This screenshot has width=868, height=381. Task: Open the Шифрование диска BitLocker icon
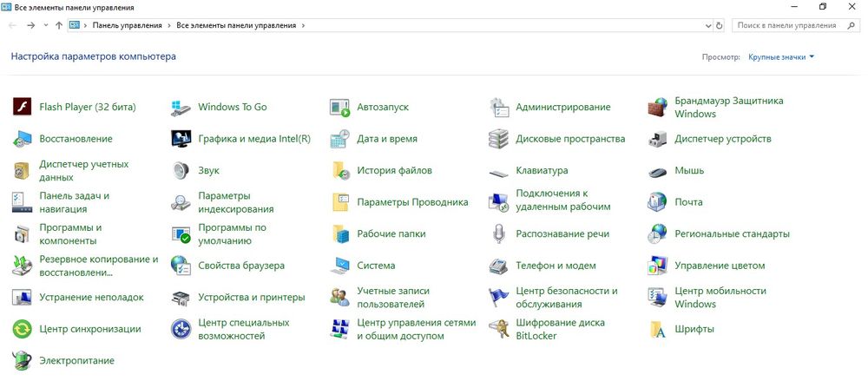click(498, 329)
